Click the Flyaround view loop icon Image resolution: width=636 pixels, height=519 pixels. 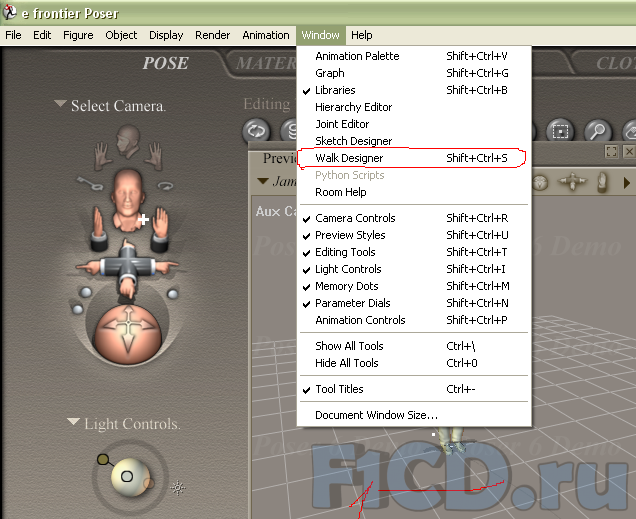[x=165, y=186]
